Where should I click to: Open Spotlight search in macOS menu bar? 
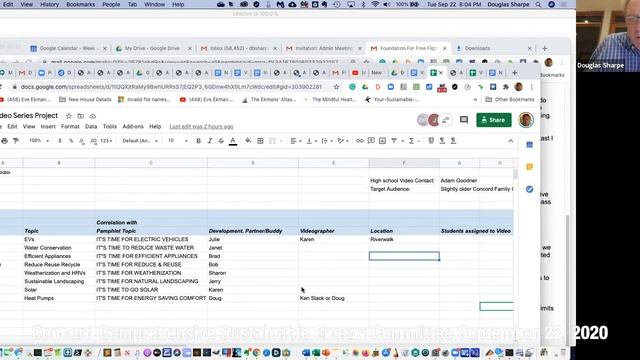point(538,4)
